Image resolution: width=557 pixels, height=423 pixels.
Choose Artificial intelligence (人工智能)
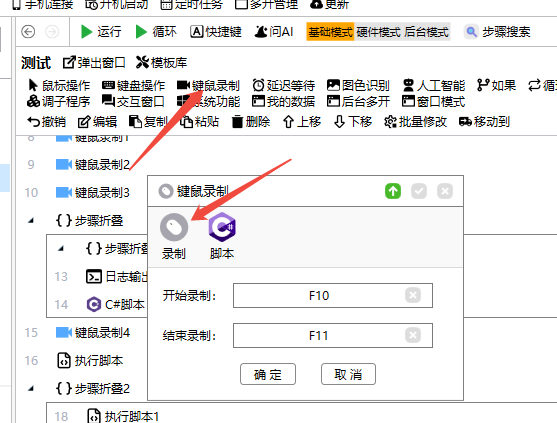coord(433,85)
